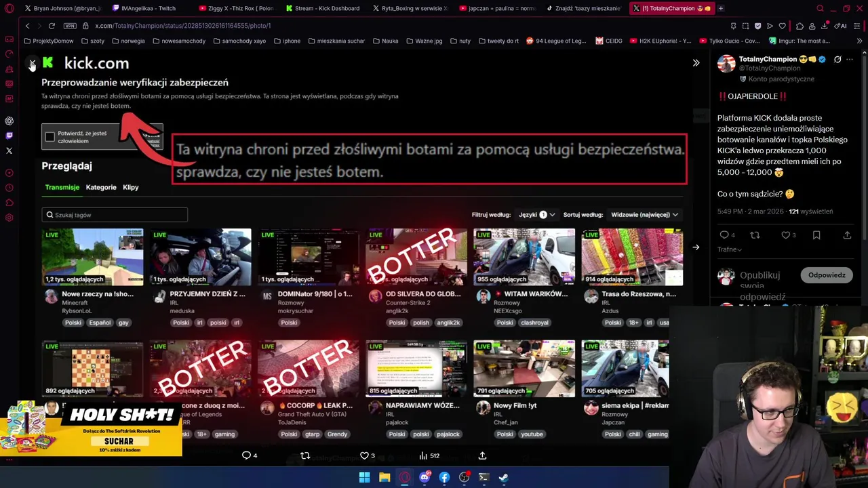
Task: Open CEIDG bookmark
Action: (609, 41)
